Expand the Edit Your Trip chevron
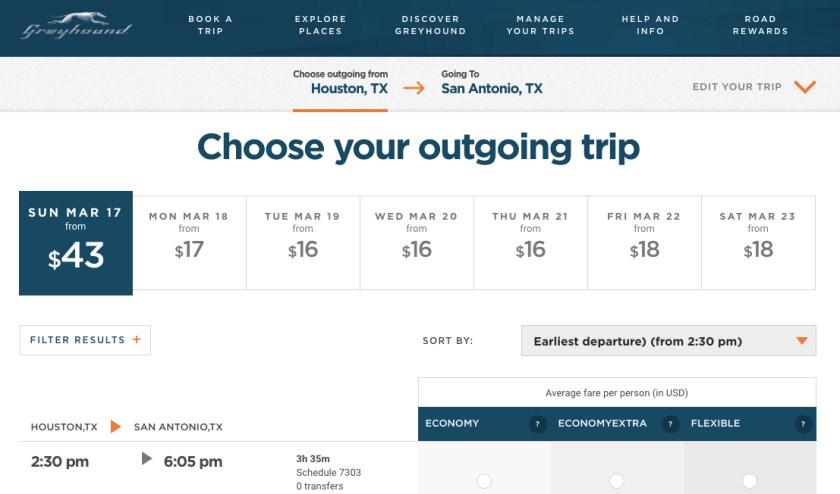This screenshot has height=494, width=840. (x=805, y=87)
